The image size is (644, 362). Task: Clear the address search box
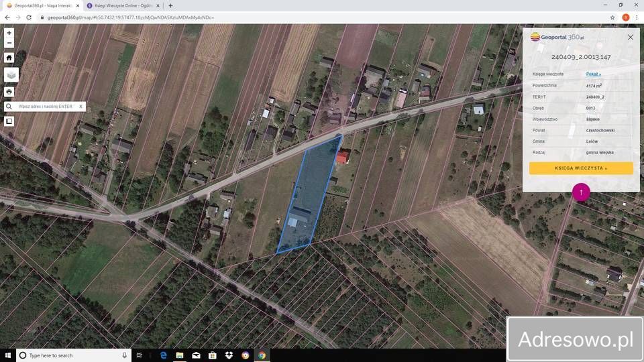[x=81, y=107]
